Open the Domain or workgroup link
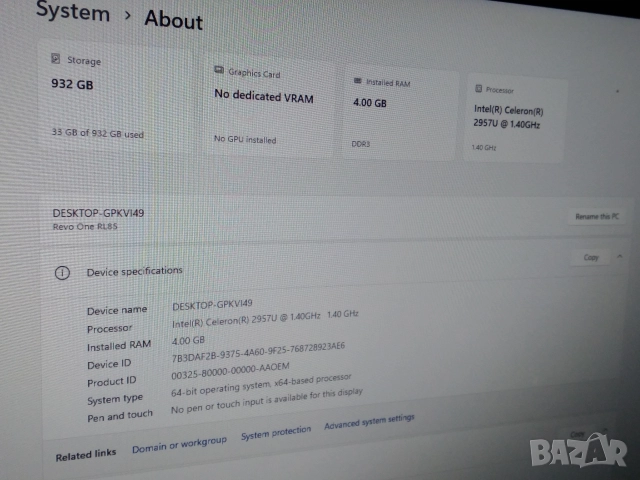This screenshot has height=480, width=640. pos(179,442)
